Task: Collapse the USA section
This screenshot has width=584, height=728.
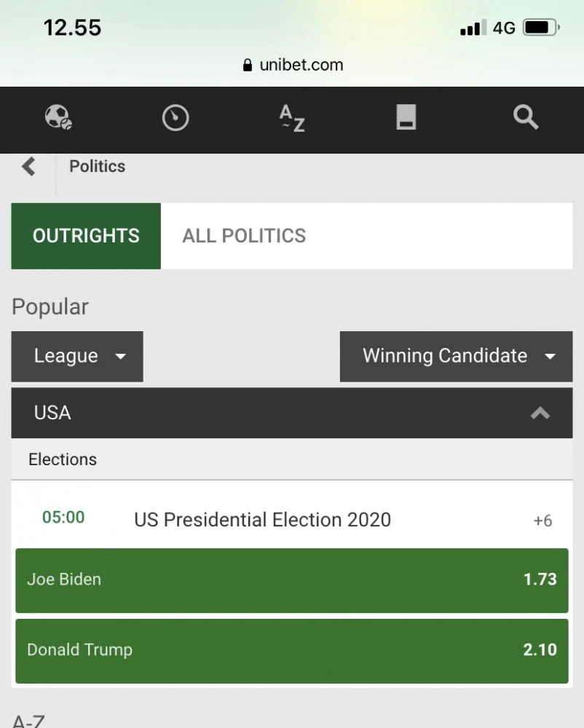Action: click(x=540, y=413)
